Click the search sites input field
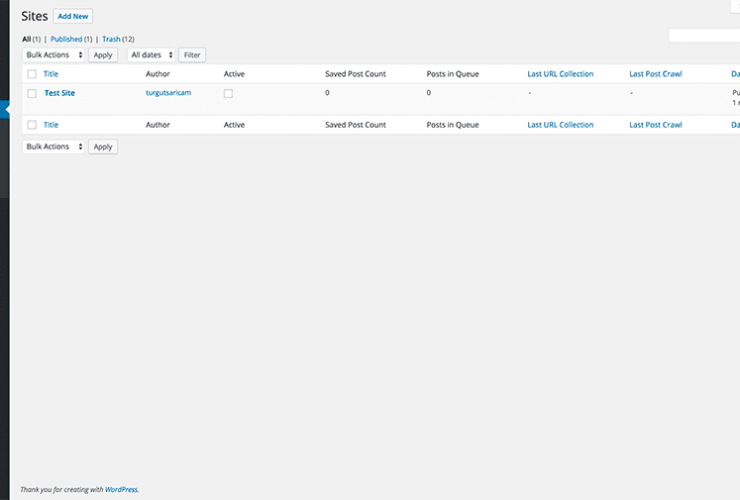Viewport: 740px width, 500px height. pyautogui.click(x=704, y=36)
